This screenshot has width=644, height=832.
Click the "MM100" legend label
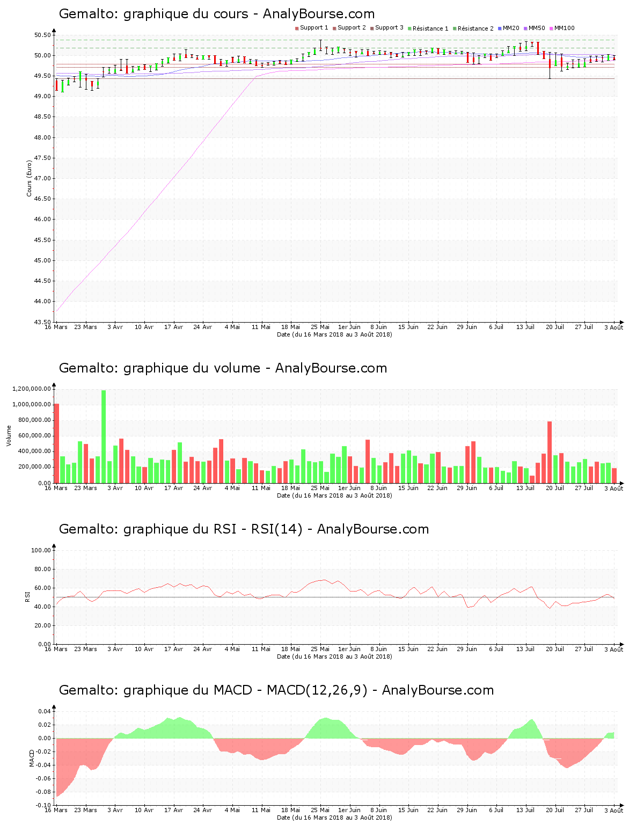coord(565,28)
